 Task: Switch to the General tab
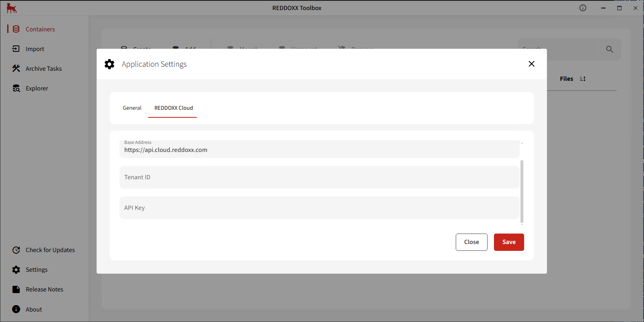[132, 108]
